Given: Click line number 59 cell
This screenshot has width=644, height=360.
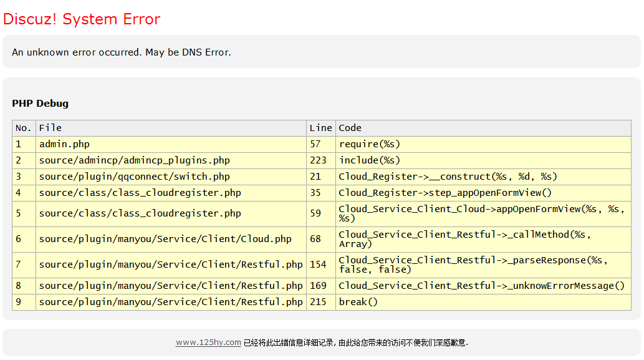Looking at the screenshot, I should [x=321, y=214].
